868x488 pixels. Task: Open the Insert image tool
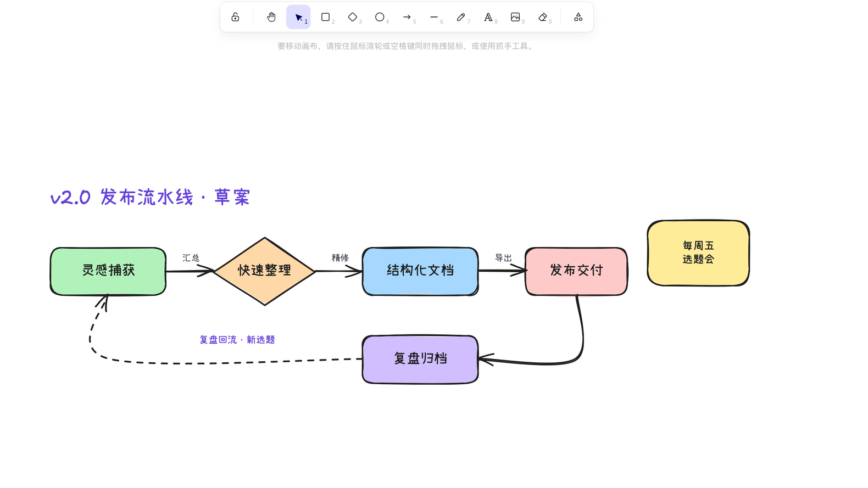[x=515, y=17]
